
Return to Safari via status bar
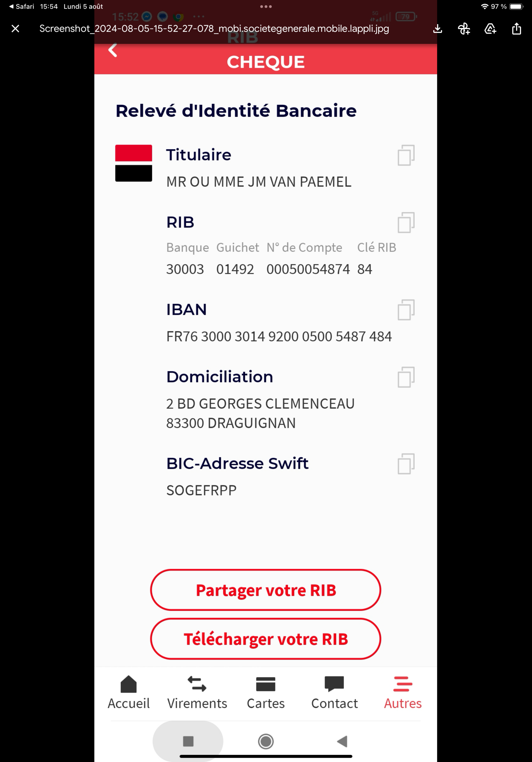point(22,6)
